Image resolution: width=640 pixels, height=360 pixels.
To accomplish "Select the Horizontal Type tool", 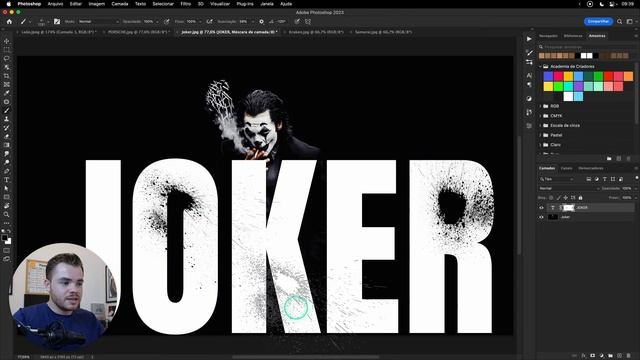I will pyautogui.click(x=7, y=180).
